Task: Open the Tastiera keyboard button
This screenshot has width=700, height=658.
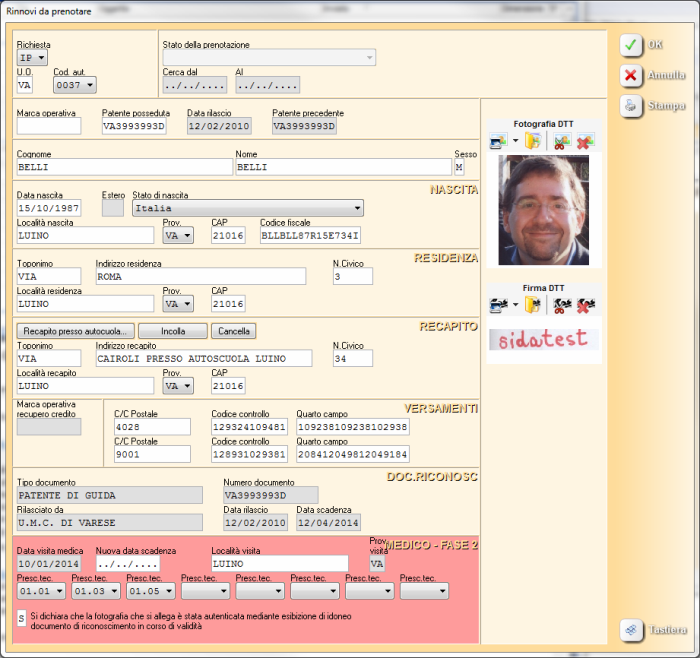Action: (630, 630)
